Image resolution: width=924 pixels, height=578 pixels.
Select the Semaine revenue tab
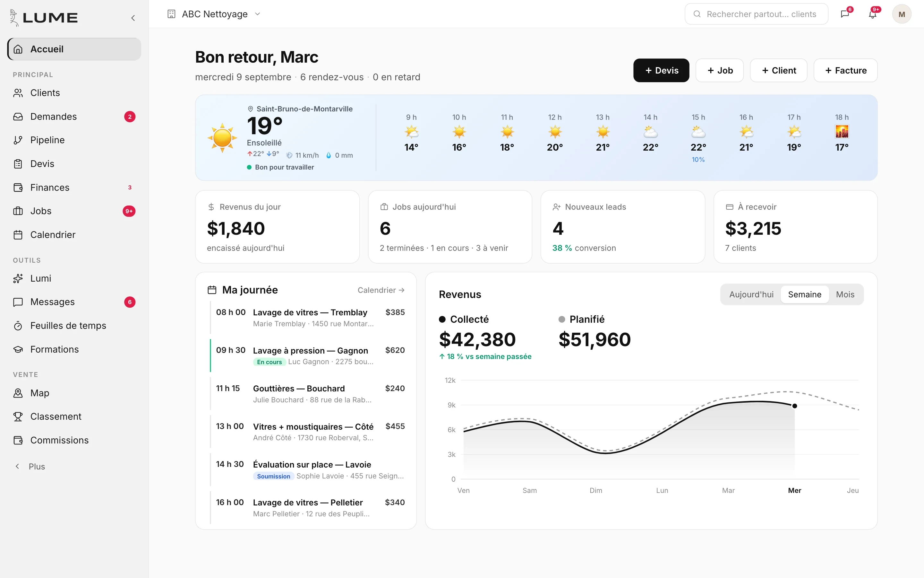click(805, 294)
